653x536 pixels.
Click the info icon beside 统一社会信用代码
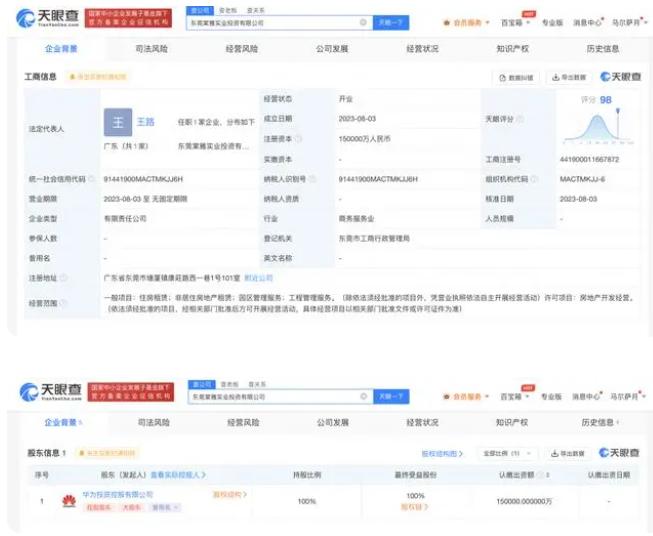click(x=91, y=179)
